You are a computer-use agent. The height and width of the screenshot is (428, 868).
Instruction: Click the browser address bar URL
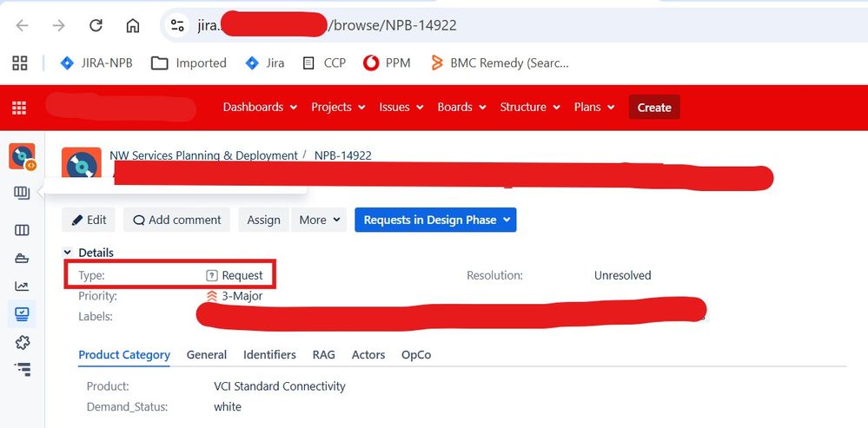tap(327, 25)
